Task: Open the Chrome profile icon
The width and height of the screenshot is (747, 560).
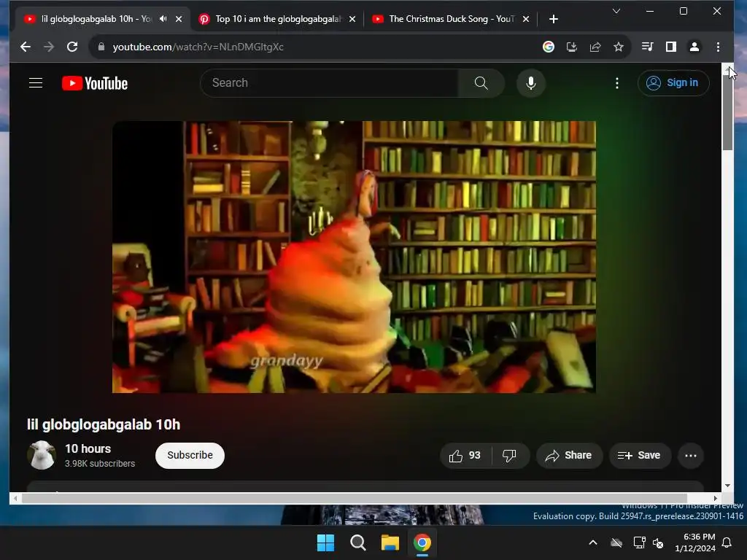Action: pos(694,47)
